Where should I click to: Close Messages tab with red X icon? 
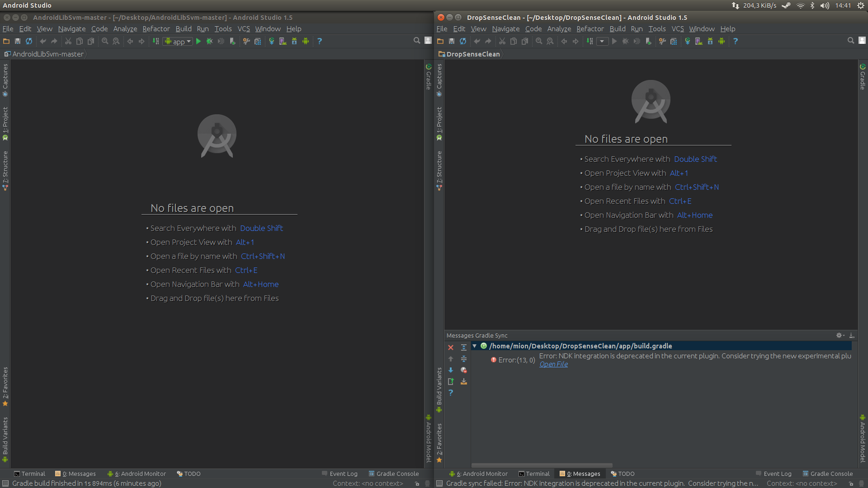tap(451, 347)
